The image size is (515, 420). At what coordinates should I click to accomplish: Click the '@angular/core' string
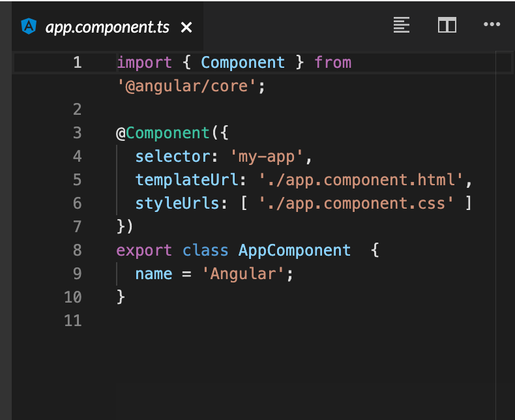point(186,86)
